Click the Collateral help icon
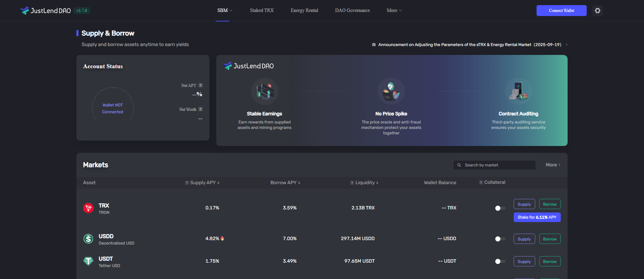 coord(481,182)
